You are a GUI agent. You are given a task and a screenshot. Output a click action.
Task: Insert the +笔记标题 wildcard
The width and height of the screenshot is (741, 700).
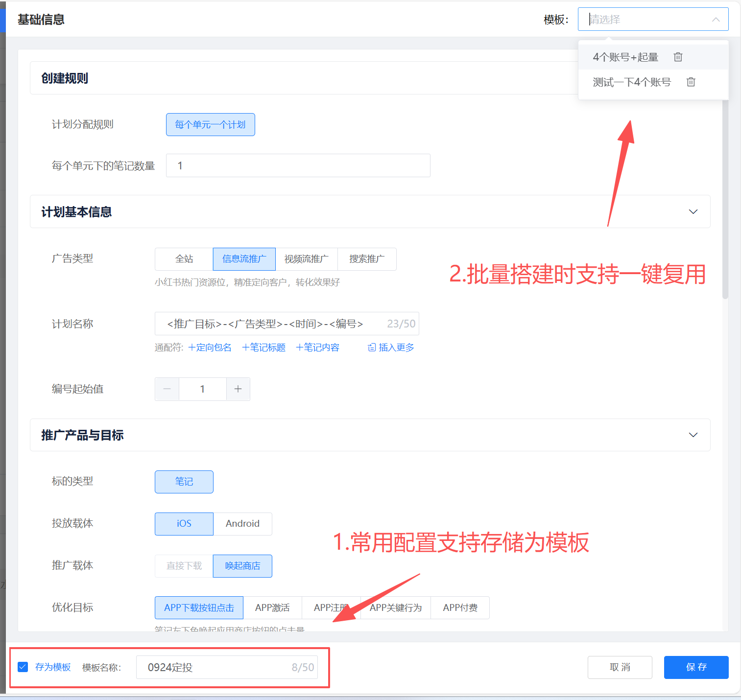[264, 348]
